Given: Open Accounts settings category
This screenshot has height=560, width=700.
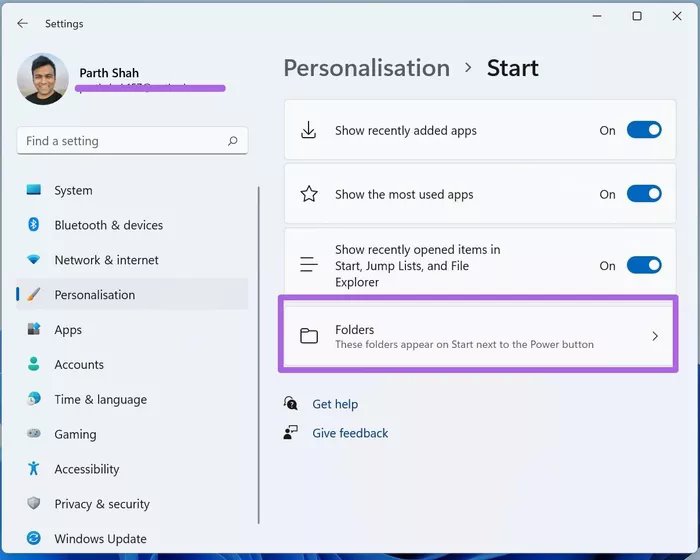Looking at the screenshot, I should pyautogui.click(x=132, y=364).
